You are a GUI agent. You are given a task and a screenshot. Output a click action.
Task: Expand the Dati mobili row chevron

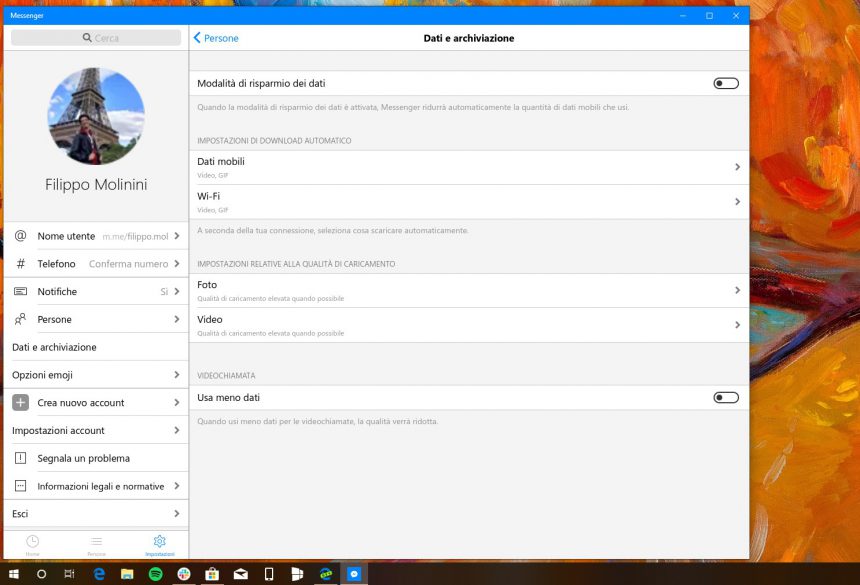coord(737,167)
